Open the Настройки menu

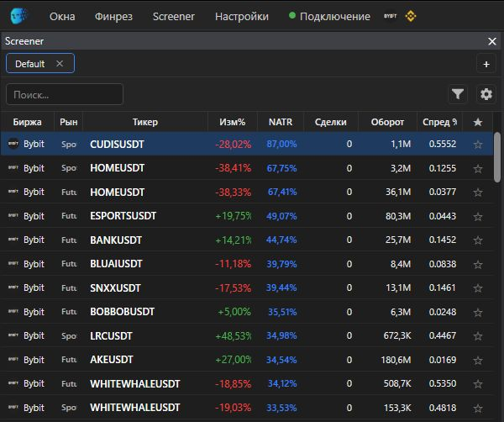(x=242, y=17)
